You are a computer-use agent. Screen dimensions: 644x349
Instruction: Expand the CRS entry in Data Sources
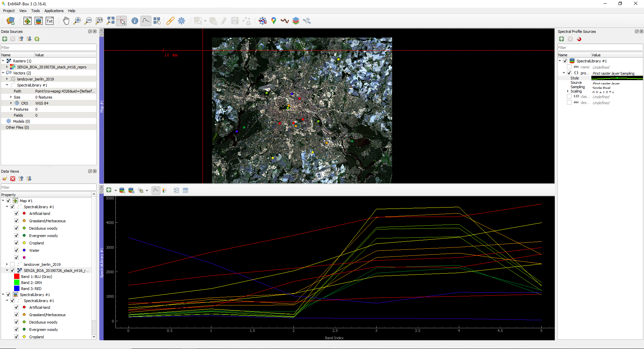tap(10, 103)
